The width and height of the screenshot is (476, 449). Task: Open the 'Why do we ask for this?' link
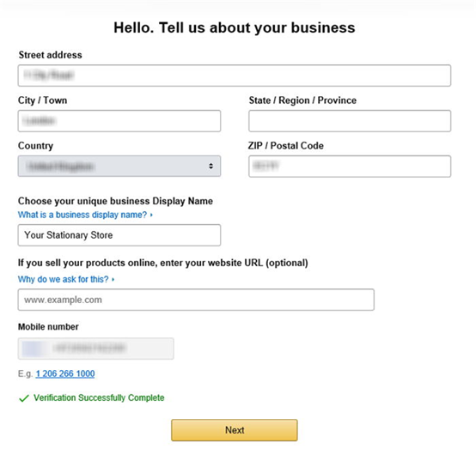tap(63, 279)
